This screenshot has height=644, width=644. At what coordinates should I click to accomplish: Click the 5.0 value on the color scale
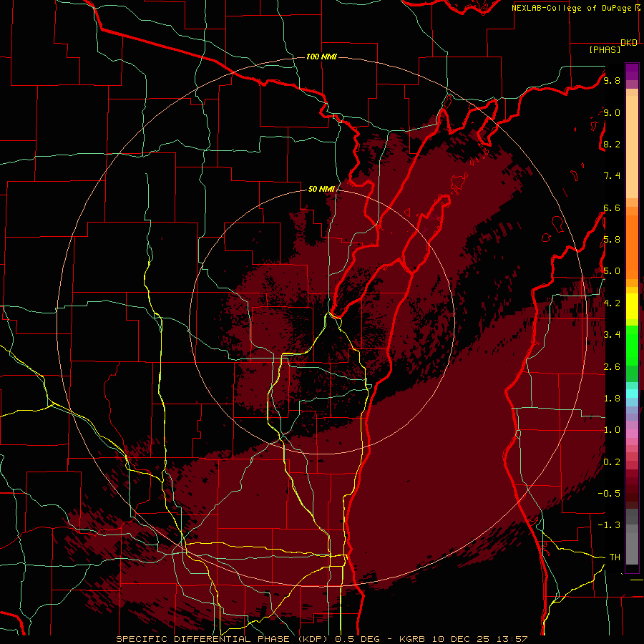tap(612, 271)
